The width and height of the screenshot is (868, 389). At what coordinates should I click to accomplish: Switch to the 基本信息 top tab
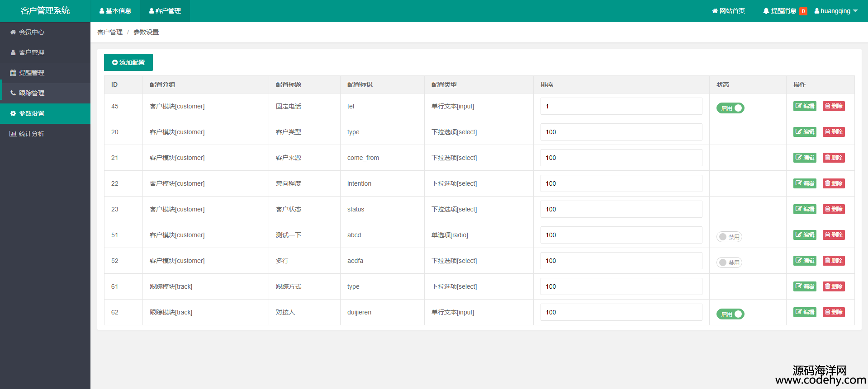click(x=115, y=11)
